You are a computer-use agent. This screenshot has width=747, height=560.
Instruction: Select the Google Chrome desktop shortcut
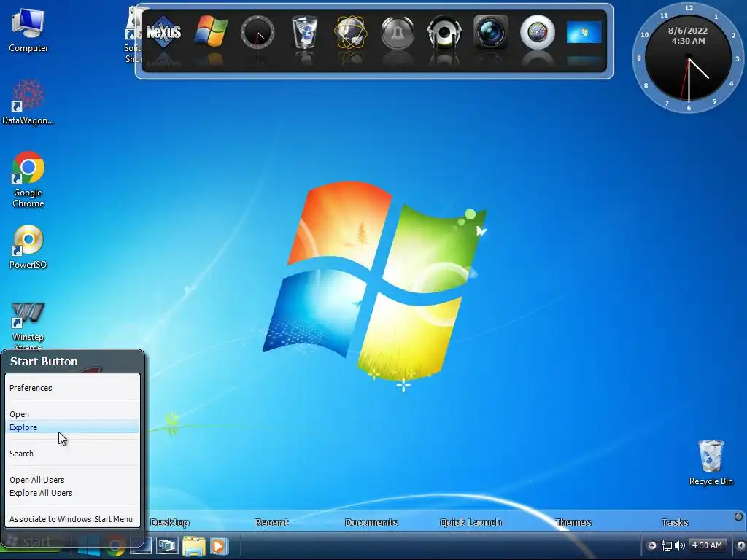28,179
